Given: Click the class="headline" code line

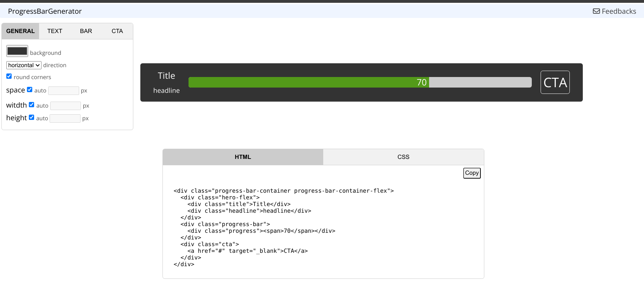Looking at the screenshot, I should tap(249, 211).
